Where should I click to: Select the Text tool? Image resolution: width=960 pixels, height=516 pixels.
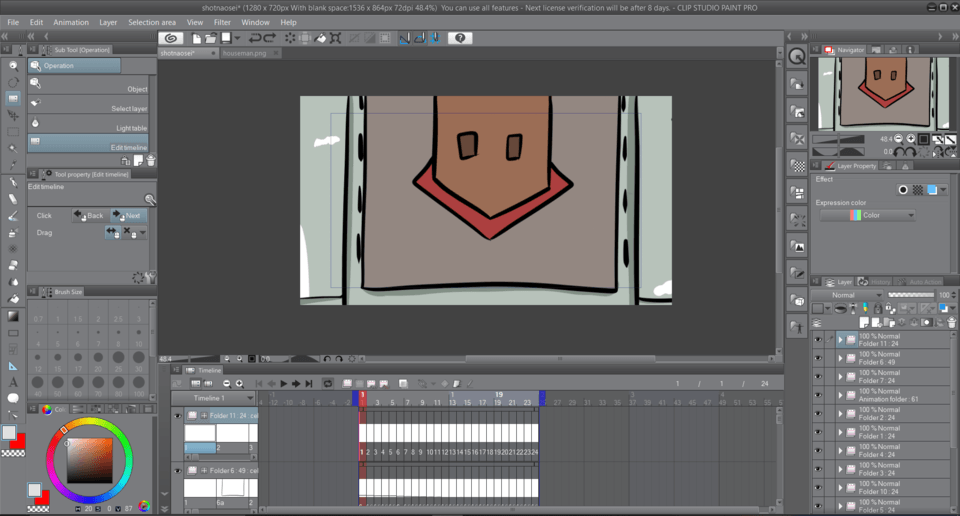13,382
